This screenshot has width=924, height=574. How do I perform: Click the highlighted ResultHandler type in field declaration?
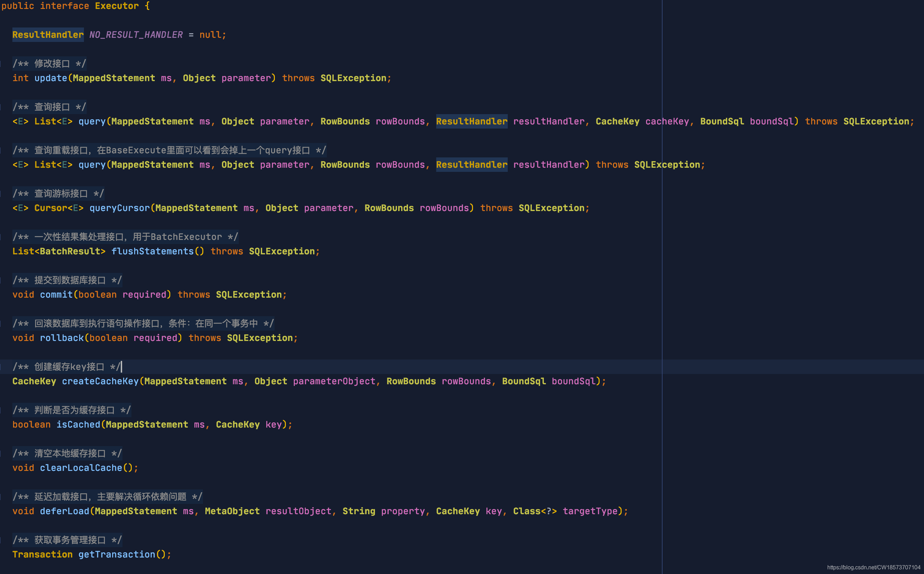[48, 35]
